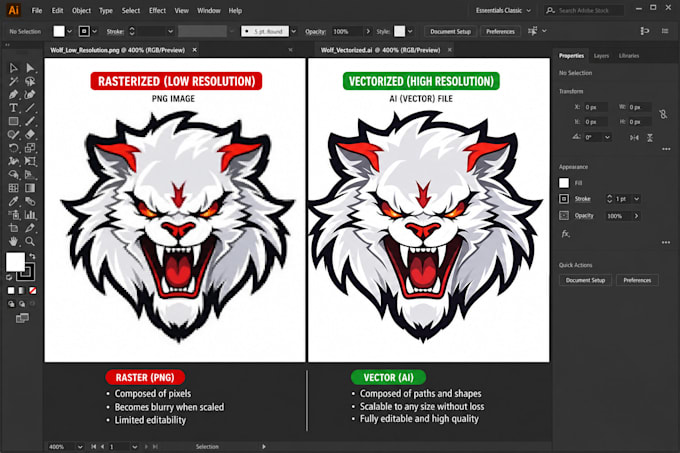Switch to the Libraries panel tab
The height and width of the screenshot is (453, 680).
pos(629,55)
